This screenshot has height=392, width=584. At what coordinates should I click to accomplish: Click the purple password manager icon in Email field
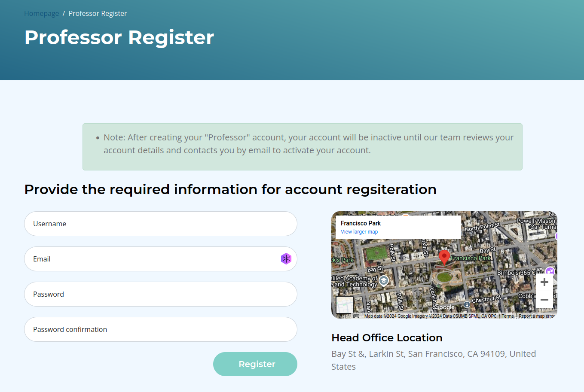click(286, 258)
